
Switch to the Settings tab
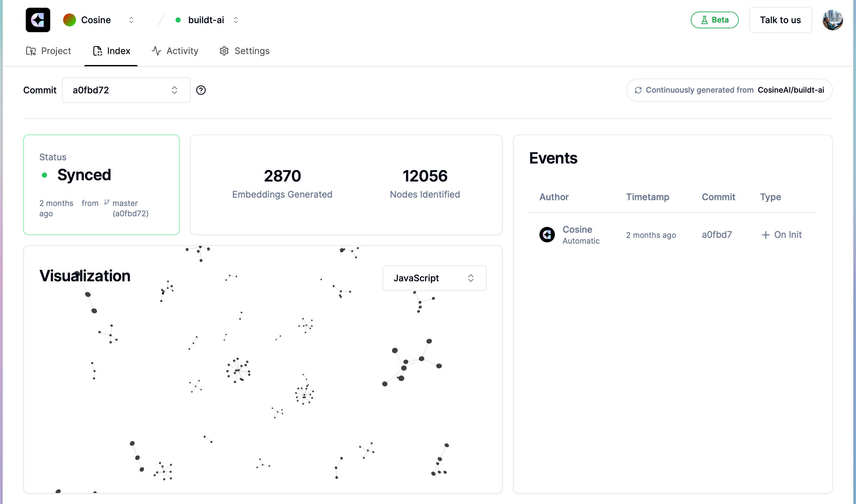tap(244, 51)
